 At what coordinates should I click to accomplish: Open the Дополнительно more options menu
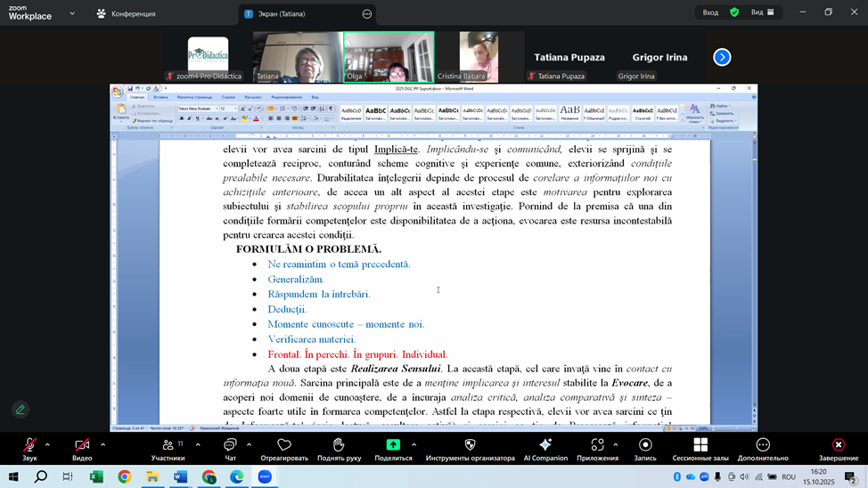tap(763, 445)
